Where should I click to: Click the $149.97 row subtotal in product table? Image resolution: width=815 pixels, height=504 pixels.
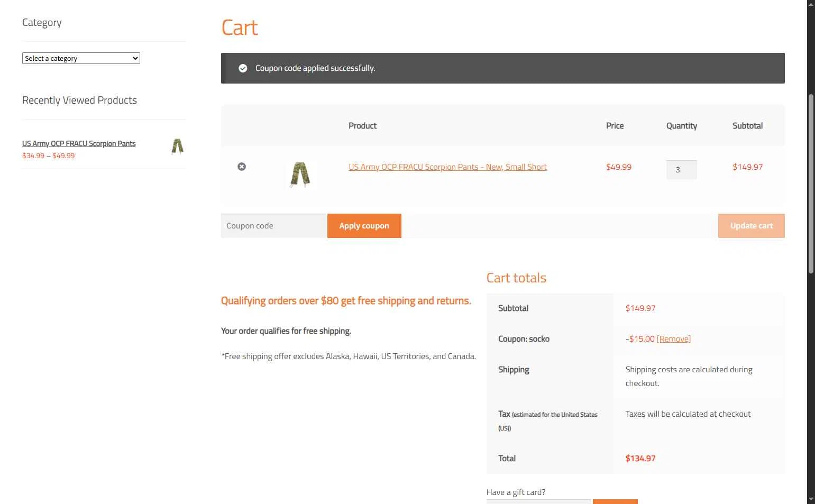(x=747, y=167)
